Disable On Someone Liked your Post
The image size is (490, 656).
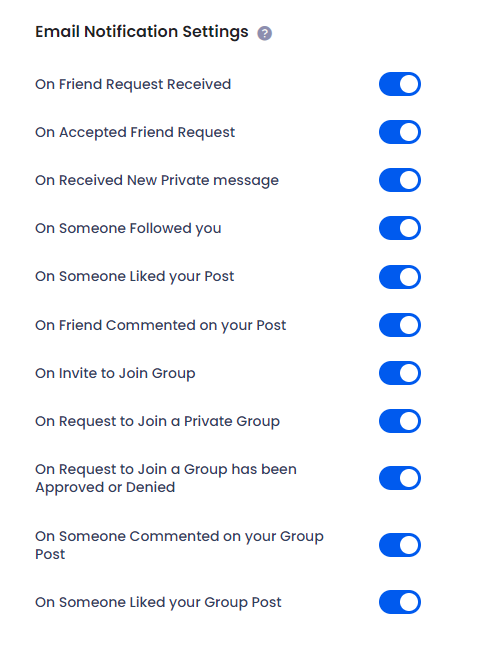(400, 277)
